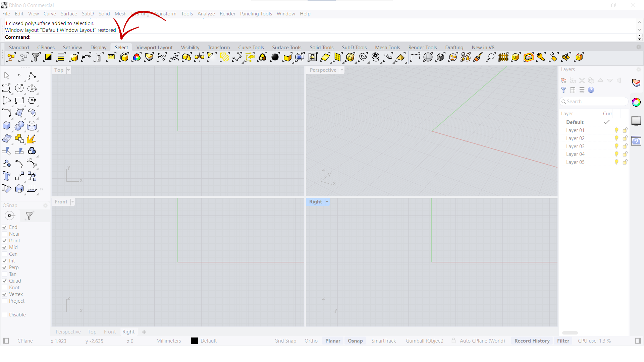644x362 pixels.
Task: Pick the Rectangle tool in sidebar
Action: click(19, 101)
